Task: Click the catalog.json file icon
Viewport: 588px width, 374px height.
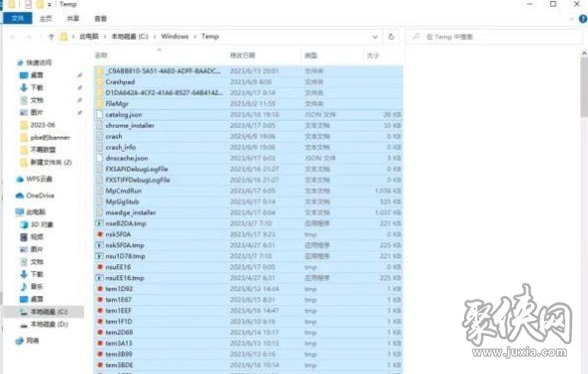Action: tap(100, 115)
